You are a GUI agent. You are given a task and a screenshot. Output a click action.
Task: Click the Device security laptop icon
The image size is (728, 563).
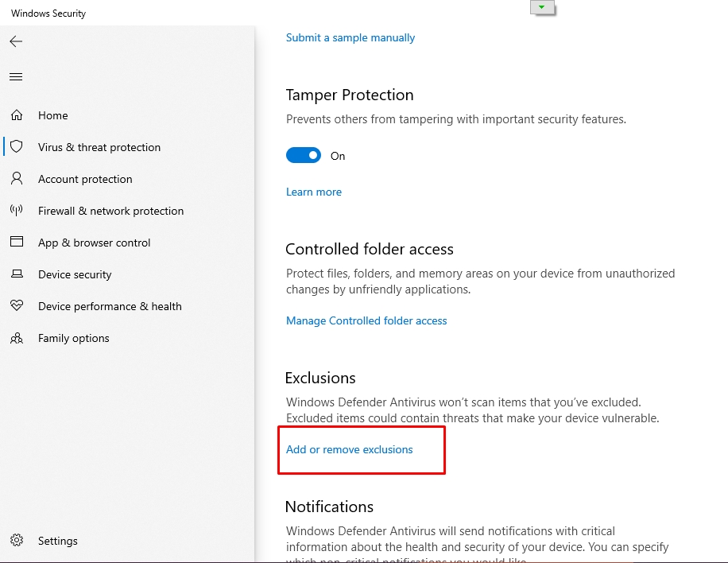point(17,274)
